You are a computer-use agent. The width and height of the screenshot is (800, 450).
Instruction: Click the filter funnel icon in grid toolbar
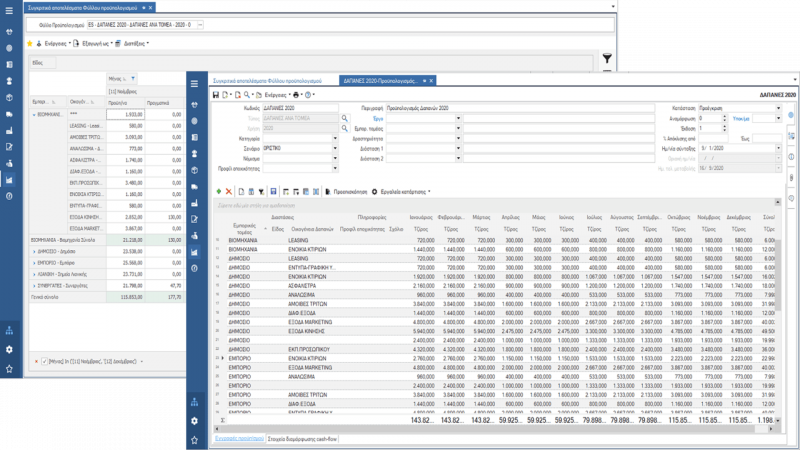point(261,192)
